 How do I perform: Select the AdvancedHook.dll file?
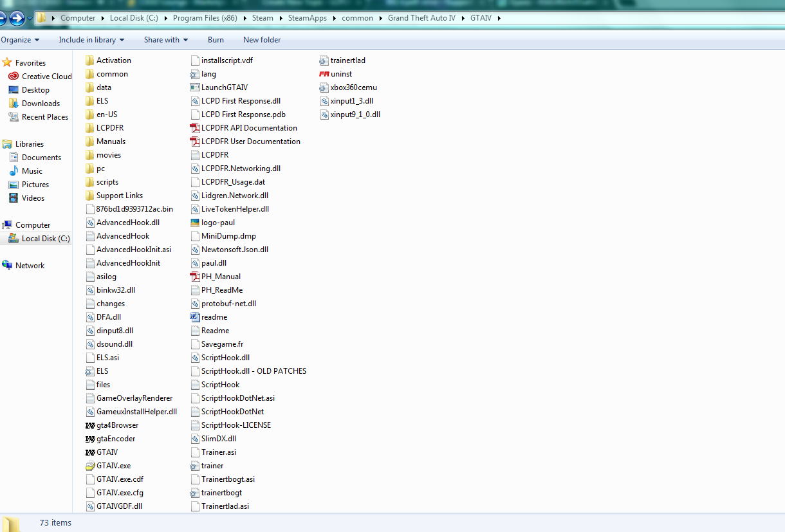[x=122, y=223]
